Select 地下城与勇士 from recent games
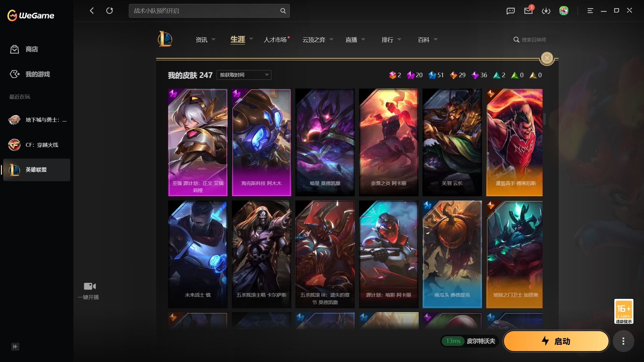Screen dimensions: 644x362 pos(37,120)
